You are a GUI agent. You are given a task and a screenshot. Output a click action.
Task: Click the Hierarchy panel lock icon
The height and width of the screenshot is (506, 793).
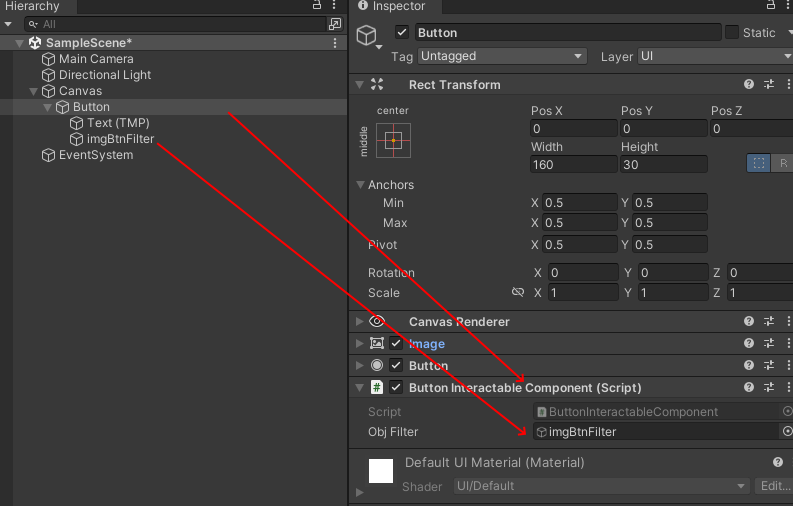pyautogui.click(x=317, y=5)
